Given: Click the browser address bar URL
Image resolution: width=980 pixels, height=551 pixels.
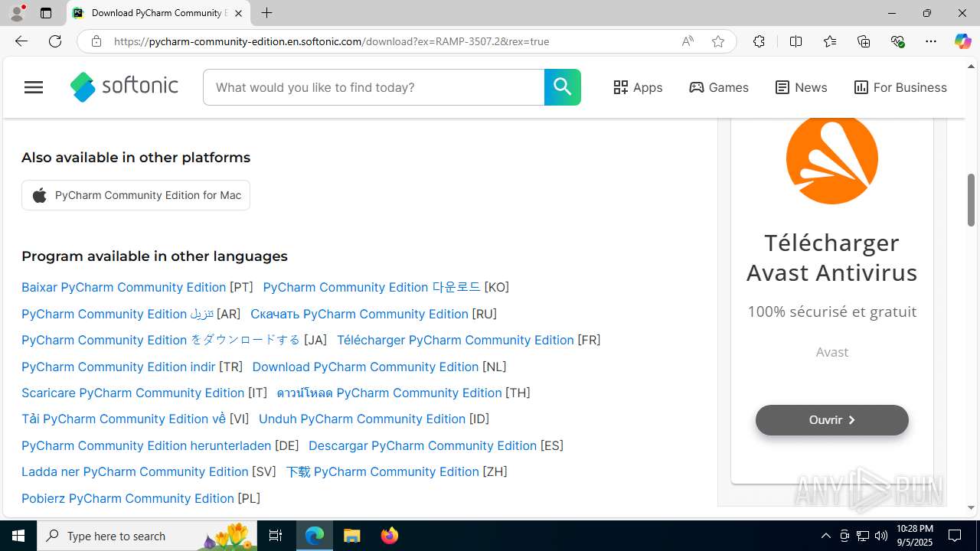Looking at the screenshot, I should click(332, 41).
